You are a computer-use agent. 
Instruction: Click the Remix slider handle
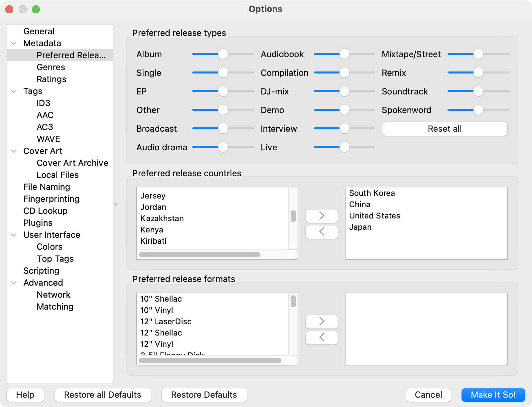(478, 72)
